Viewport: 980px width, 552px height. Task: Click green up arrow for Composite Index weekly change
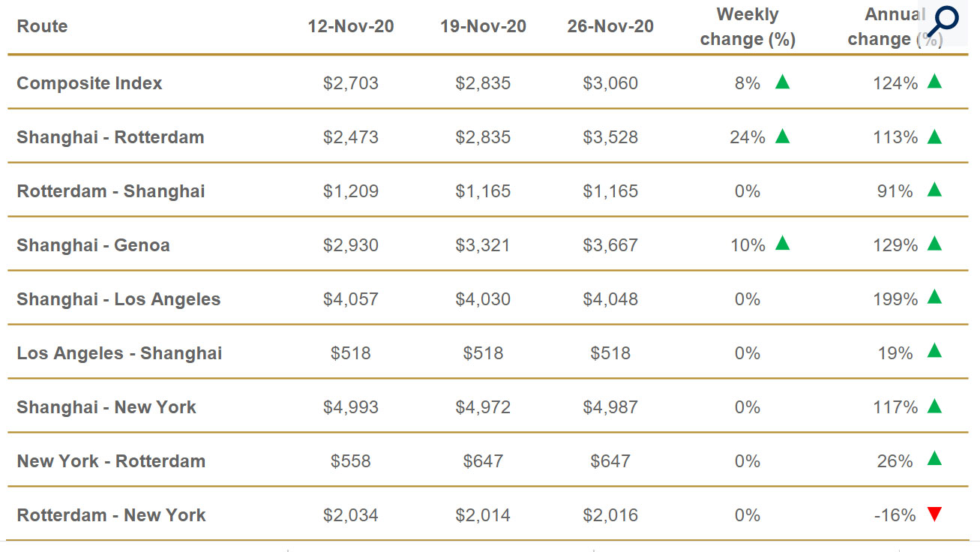(x=782, y=82)
